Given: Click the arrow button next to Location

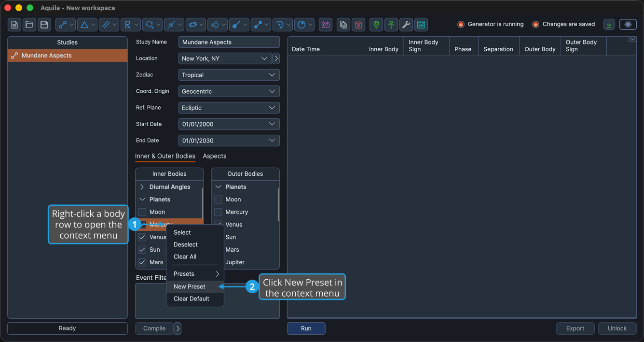Looking at the screenshot, I should (x=276, y=58).
